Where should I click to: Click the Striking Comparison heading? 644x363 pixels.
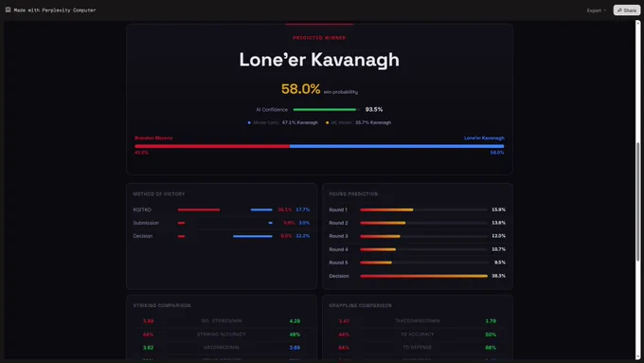[x=162, y=305]
